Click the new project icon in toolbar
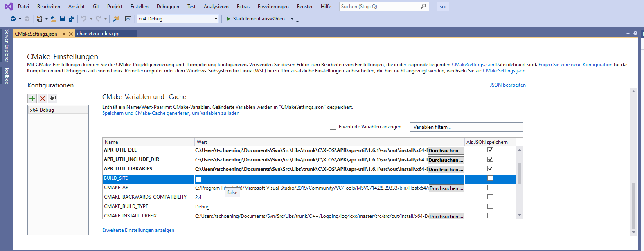 click(x=39, y=19)
